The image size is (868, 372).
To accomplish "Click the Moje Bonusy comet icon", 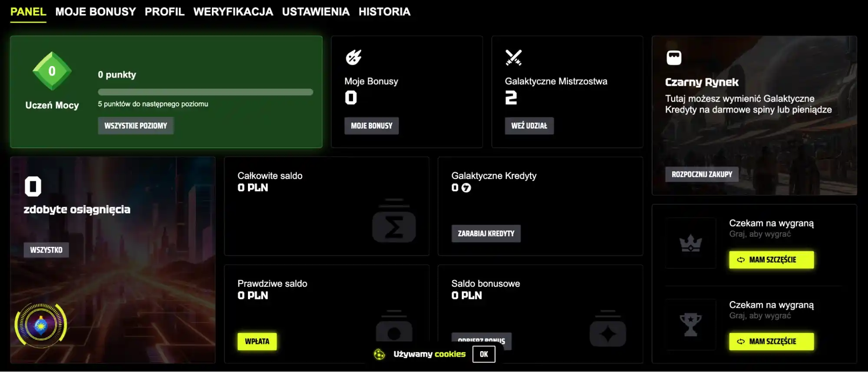I will click(x=353, y=57).
